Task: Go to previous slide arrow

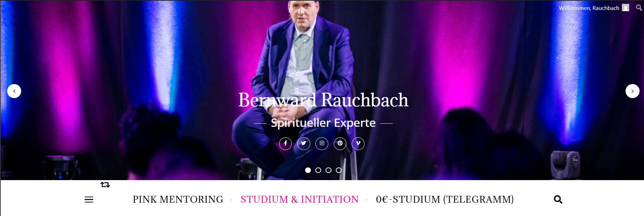Action: (14, 91)
